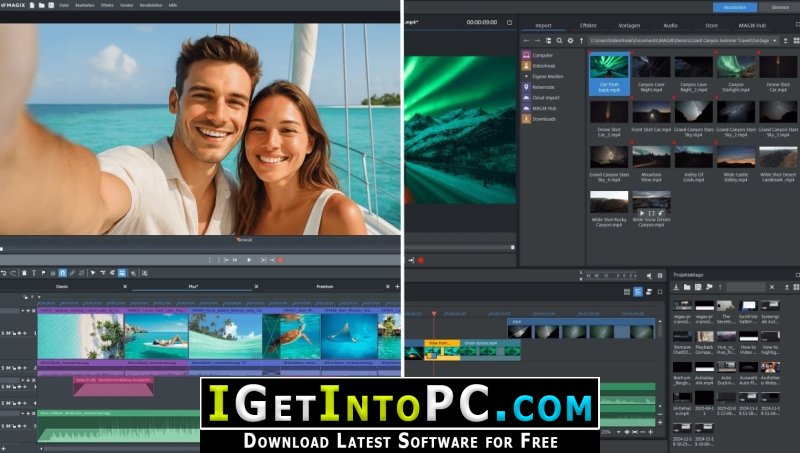This screenshot has height=453, width=800.
Task: Select the sea turtle clip in left timeline
Action: [x=291, y=336]
